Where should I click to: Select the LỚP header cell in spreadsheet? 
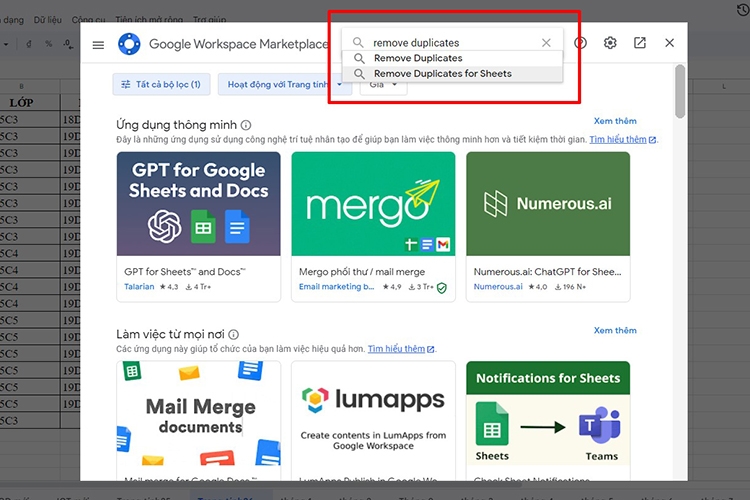pos(22,102)
